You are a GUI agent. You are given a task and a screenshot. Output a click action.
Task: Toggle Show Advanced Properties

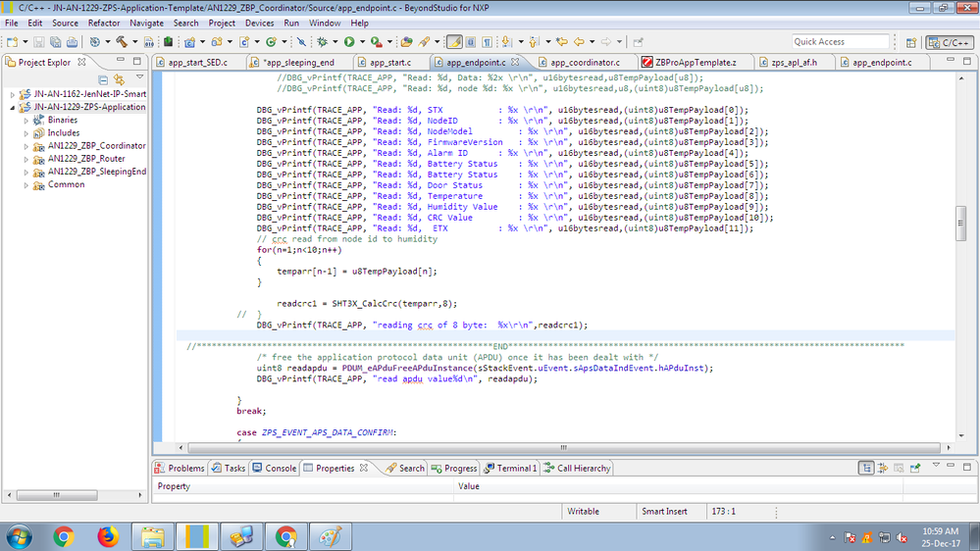coord(883,468)
